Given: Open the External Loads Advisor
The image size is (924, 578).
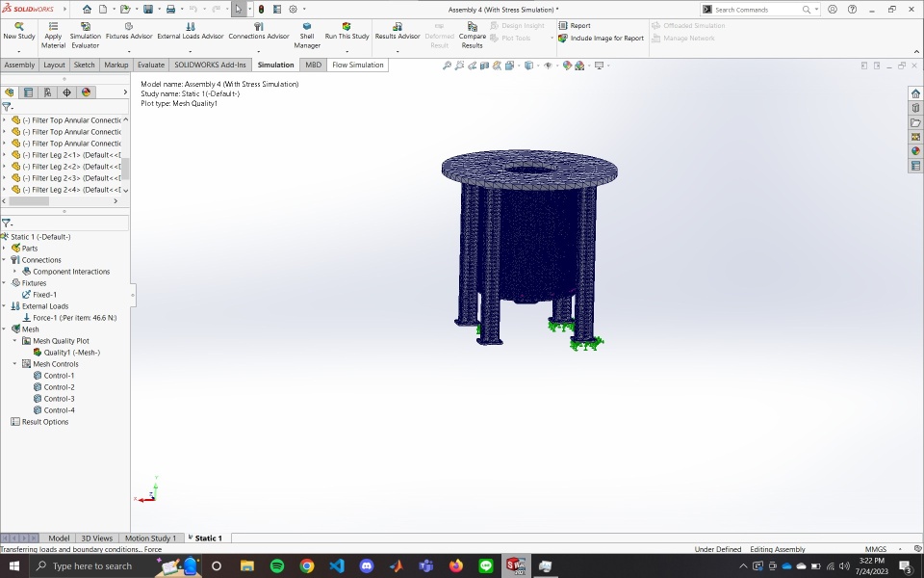Looking at the screenshot, I should click(x=191, y=31).
